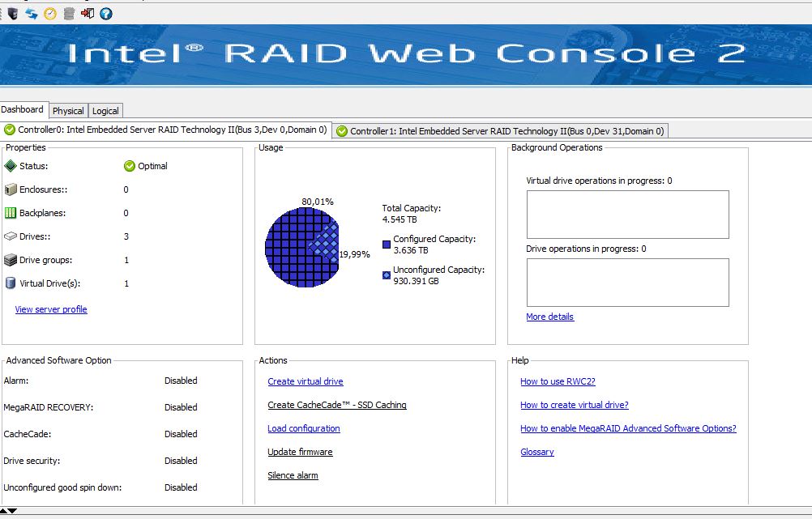Open the How to use RWC2? help link
The width and height of the screenshot is (812, 519).
tap(558, 381)
